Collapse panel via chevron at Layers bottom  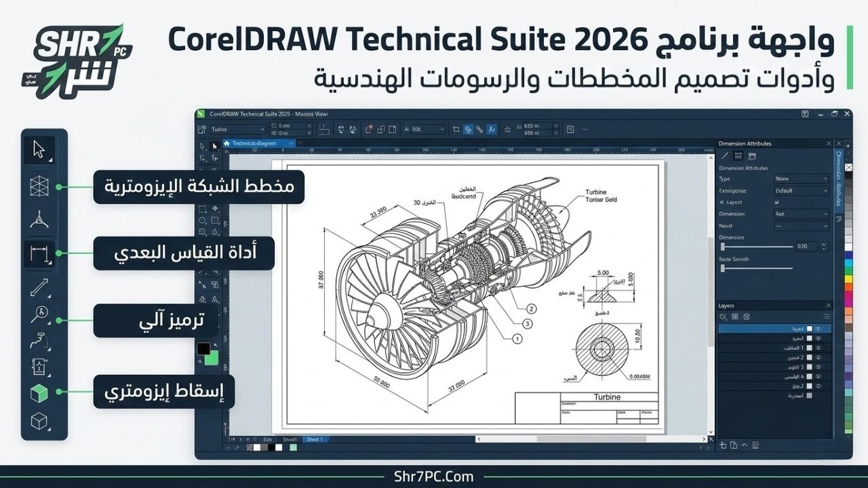click(745, 445)
